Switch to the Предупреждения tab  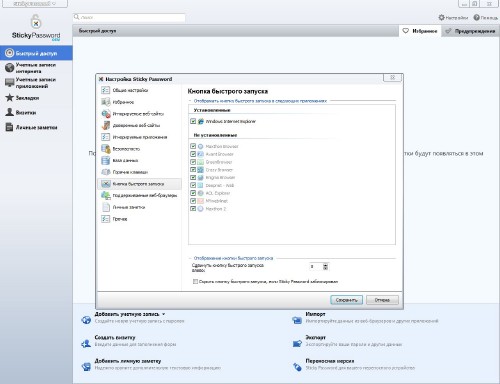pos(471,31)
